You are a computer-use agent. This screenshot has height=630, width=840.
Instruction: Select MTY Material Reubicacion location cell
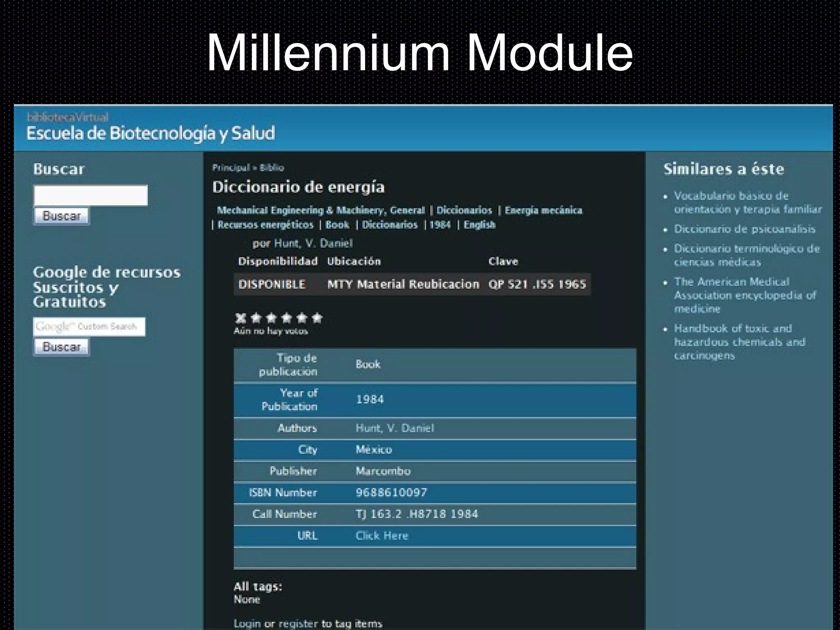click(x=403, y=284)
